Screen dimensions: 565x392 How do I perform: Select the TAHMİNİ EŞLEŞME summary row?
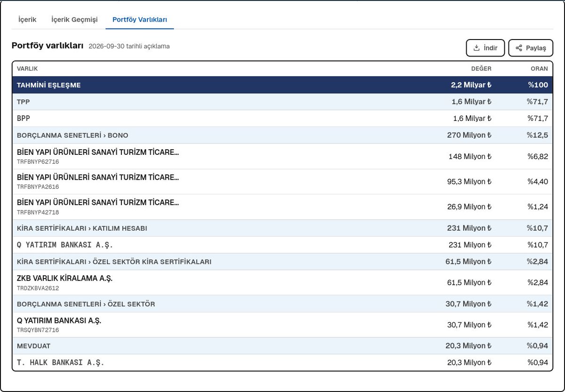coord(282,85)
